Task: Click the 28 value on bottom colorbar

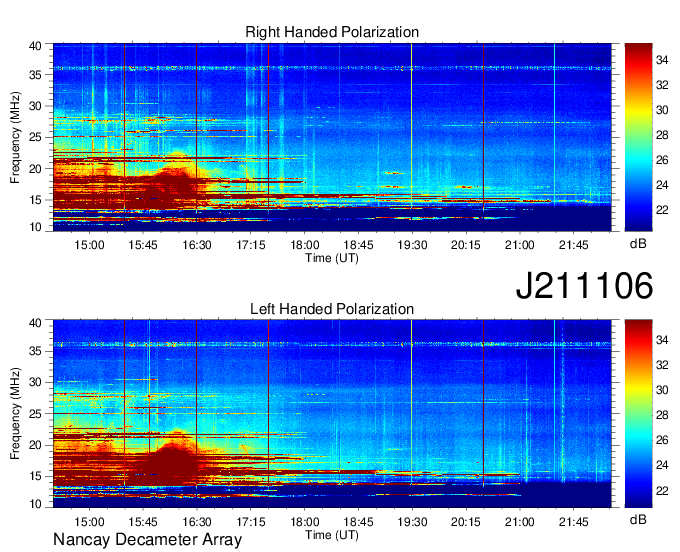Action: point(662,415)
